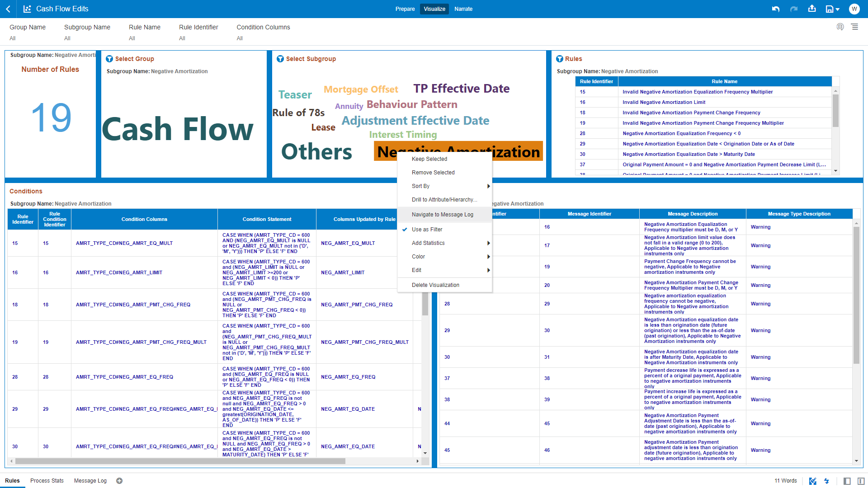Image resolution: width=868 pixels, height=488 pixels.
Task: Click filter icon beside Select Subgroup title
Action: [x=280, y=59]
